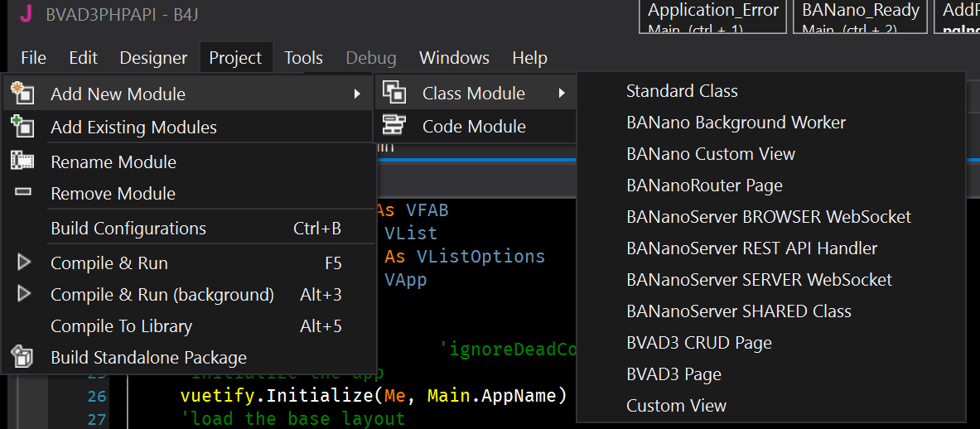Click the Build Standalone Package icon
980x429 pixels.
pos(22,357)
